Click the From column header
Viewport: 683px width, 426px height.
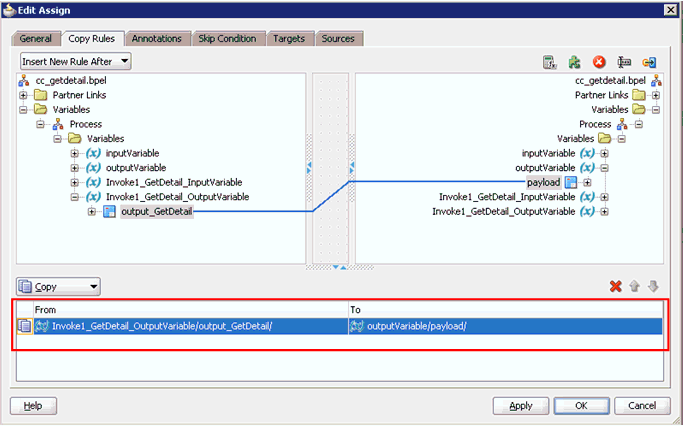[x=191, y=310]
